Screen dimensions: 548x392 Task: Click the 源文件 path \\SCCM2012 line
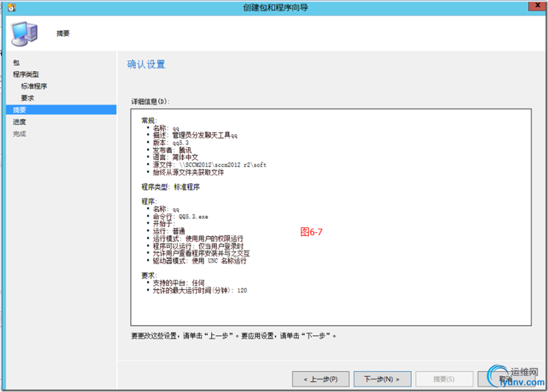tap(210, 165)
